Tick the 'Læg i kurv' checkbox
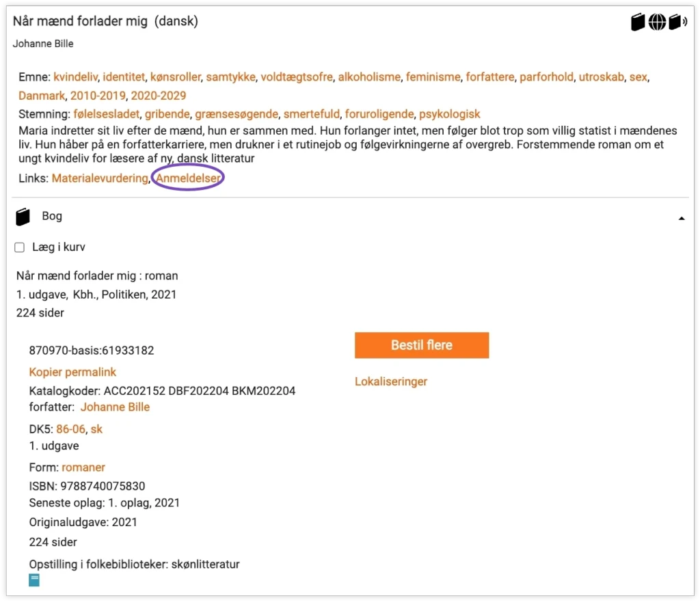This screenshot has width=700, height=602. coord(20,247)
